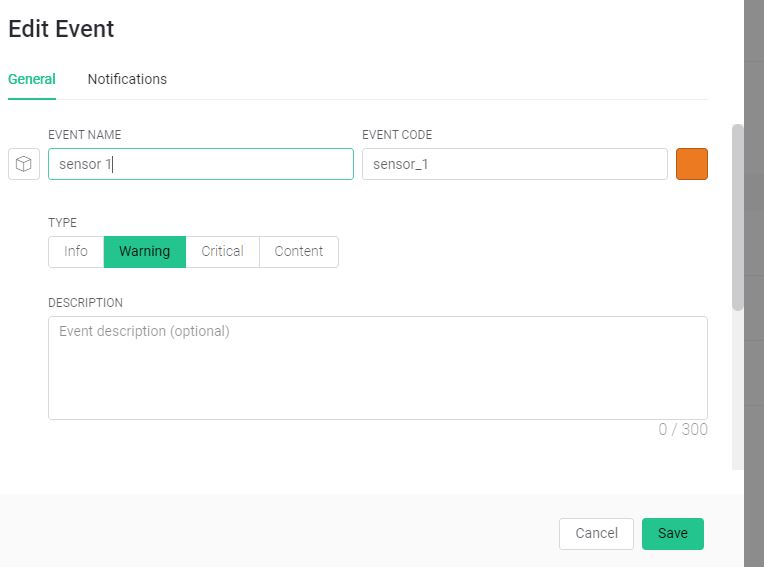The width and height of the screenshot is (764, 567).
Task: Focus the Event Code input field
Action: [514, 164]
